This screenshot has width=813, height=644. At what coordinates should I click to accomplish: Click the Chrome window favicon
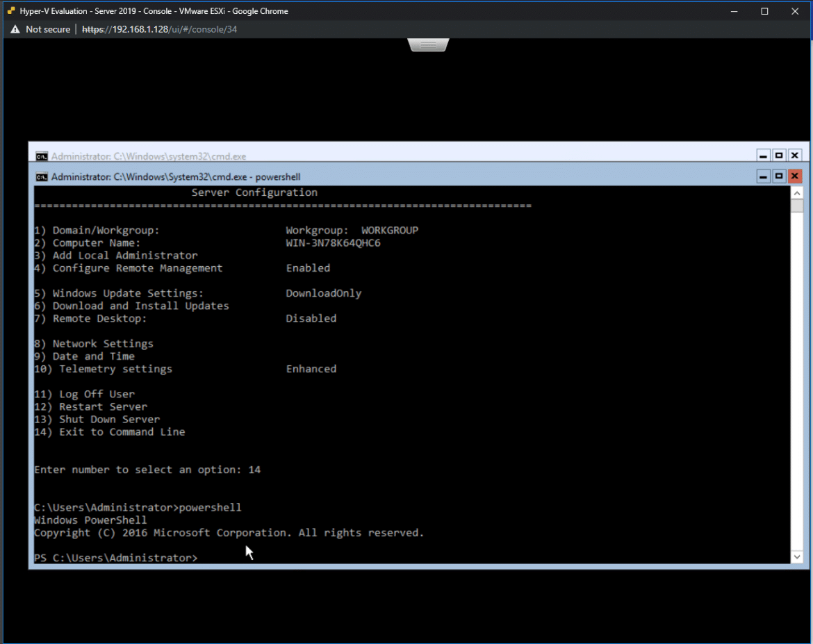pos(10,11)
